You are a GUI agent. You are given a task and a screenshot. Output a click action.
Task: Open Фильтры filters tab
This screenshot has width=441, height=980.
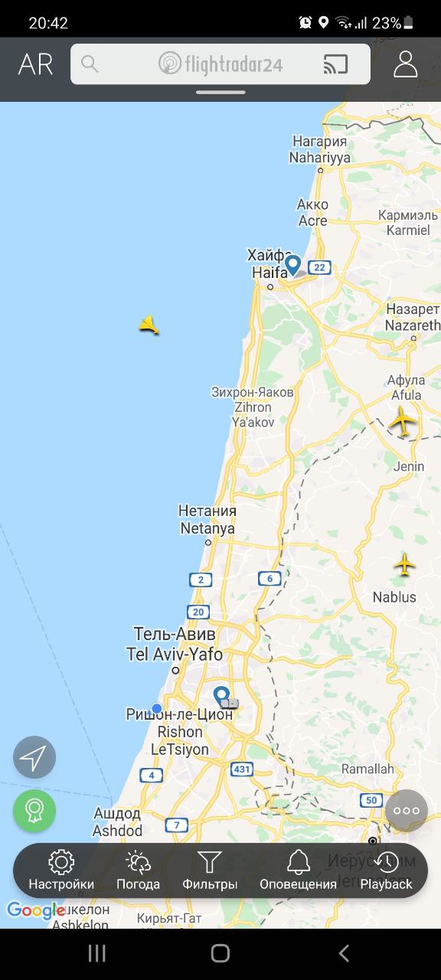coord(210,871)
